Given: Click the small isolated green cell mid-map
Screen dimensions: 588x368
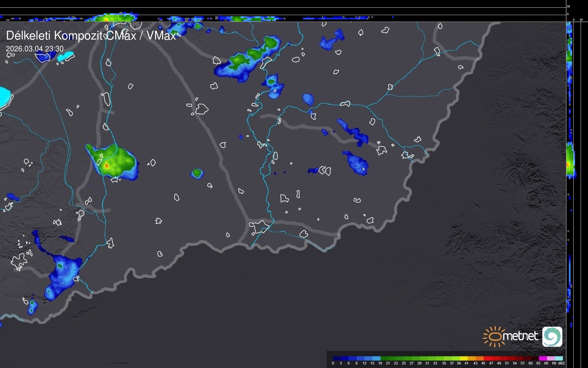Looking at the screenshot, I should pos(197,173).
